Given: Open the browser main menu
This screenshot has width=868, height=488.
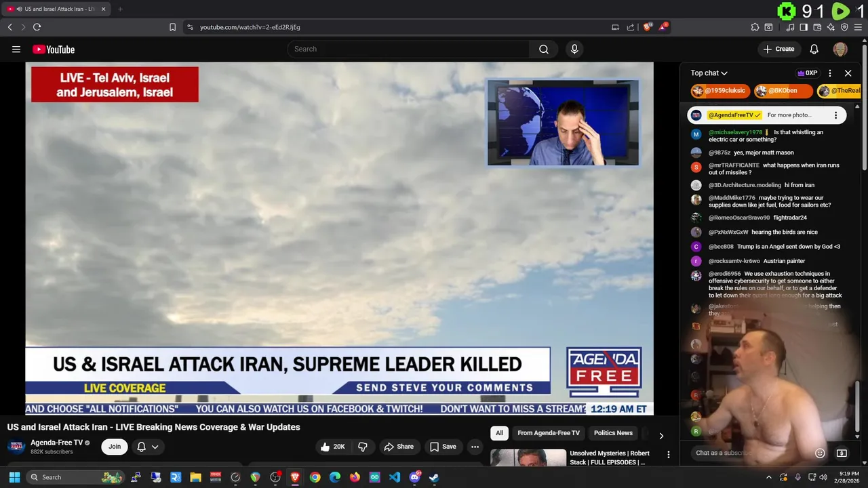Looking at the screenshot, I should pyautogui.click(x=858, y=27).
